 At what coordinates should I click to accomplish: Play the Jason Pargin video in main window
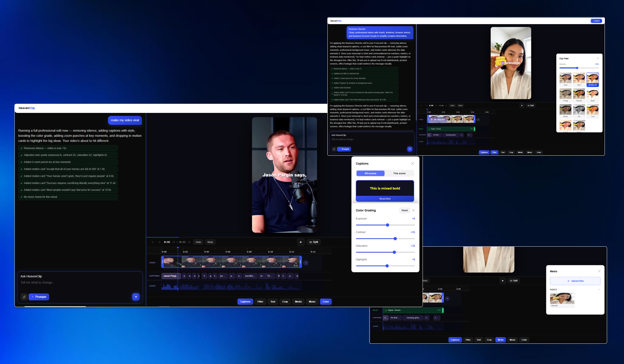(301, 242)
